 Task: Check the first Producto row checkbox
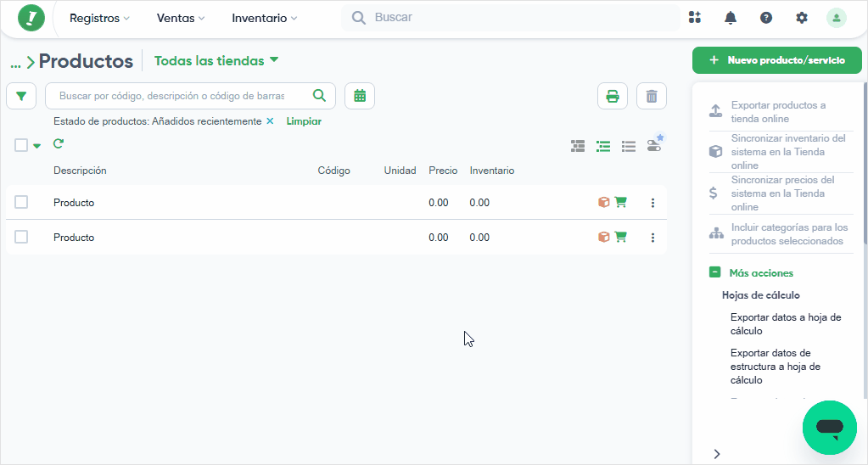tap(21, 202)
